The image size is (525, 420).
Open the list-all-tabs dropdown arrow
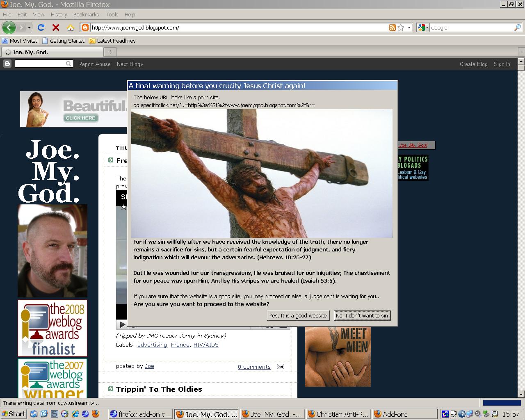pyautogui.click(x=521, y=52)
